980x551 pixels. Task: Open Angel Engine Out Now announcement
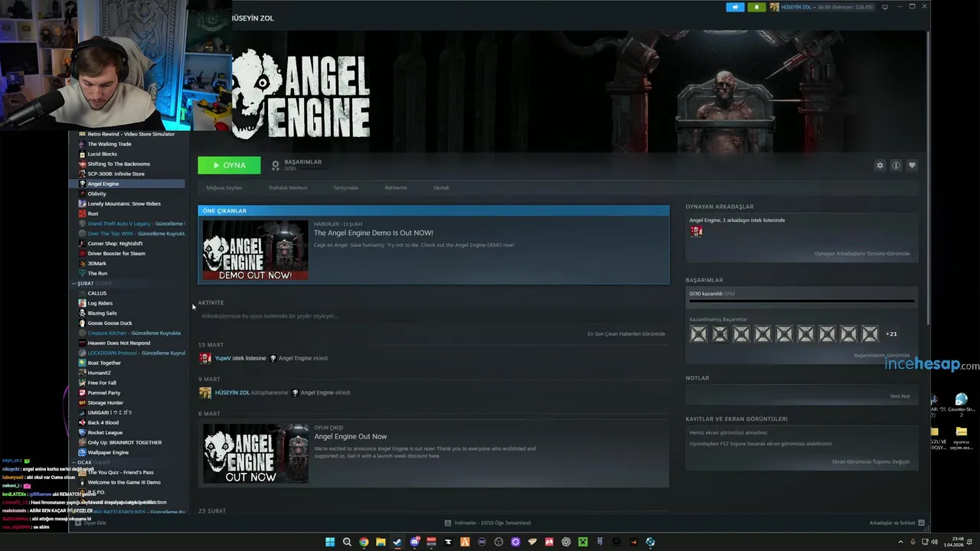pos(351,436)
